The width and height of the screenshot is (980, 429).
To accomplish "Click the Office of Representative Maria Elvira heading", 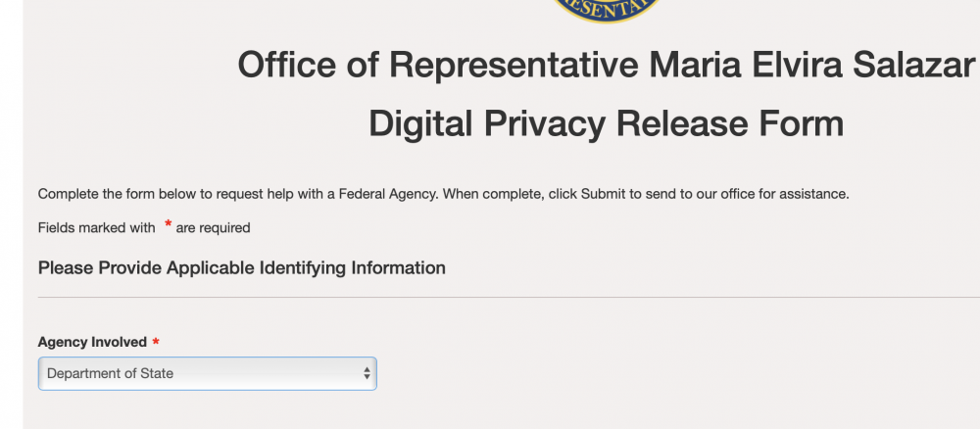I will click(606, 65).
